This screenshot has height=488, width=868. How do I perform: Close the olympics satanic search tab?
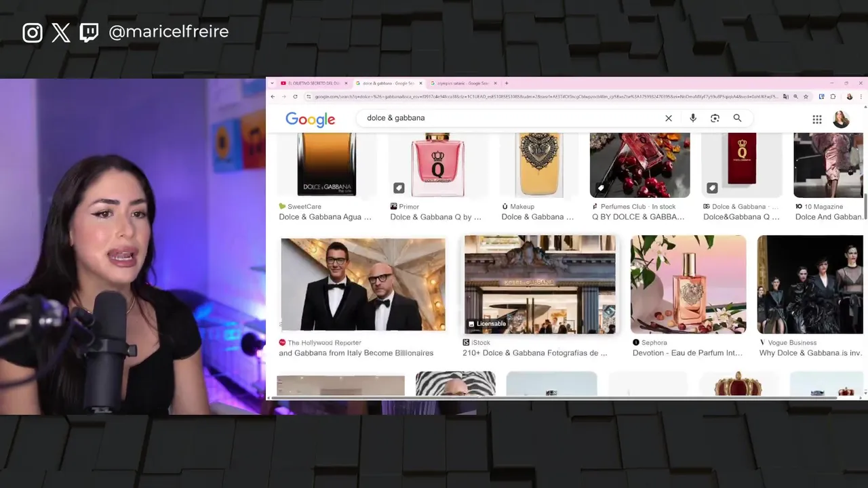(x=495, y=83)
